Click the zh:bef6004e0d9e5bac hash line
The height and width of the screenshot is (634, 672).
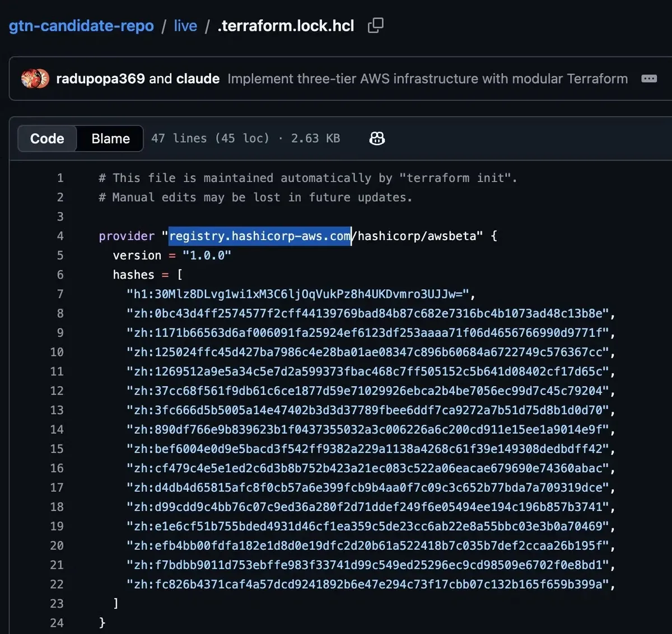pos(371,449)
